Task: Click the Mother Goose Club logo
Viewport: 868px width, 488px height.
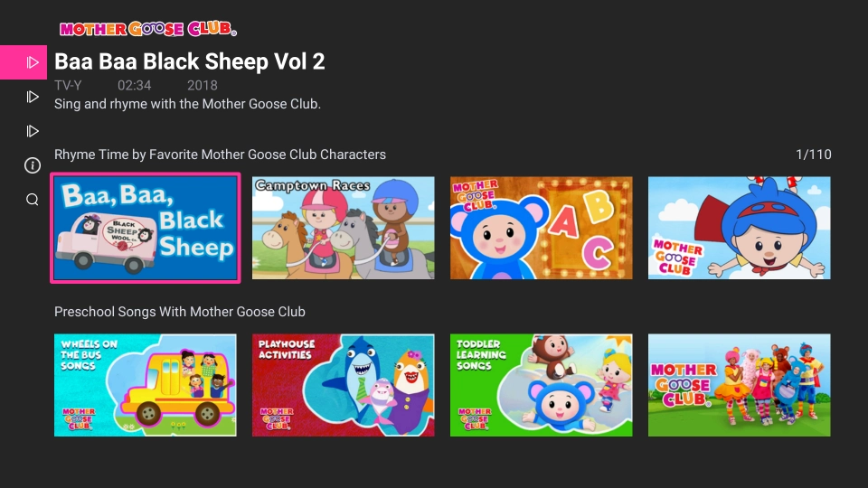Action: click(148, 29)
